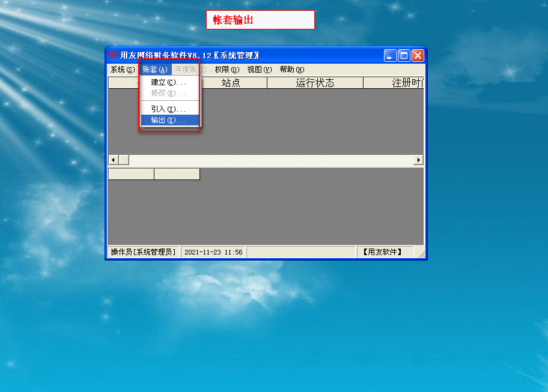Open the 视图 menu
548x392 pixels.
coord(259,70)
